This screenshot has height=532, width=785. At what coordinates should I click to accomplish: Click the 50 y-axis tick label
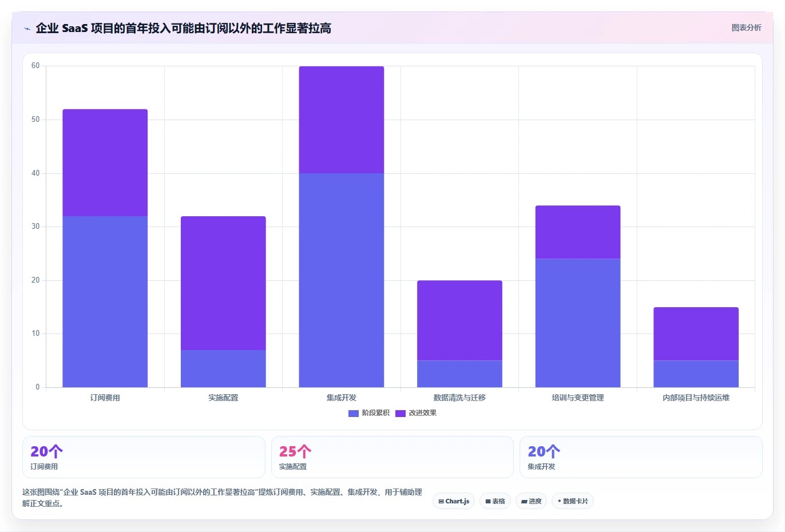point(35,120)
